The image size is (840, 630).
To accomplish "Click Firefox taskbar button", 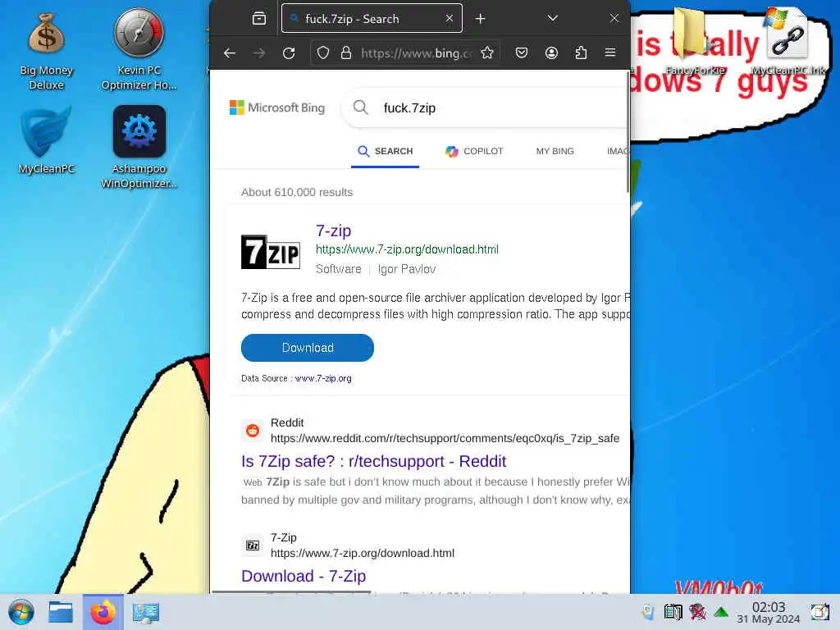I will (x=103, y=612).
